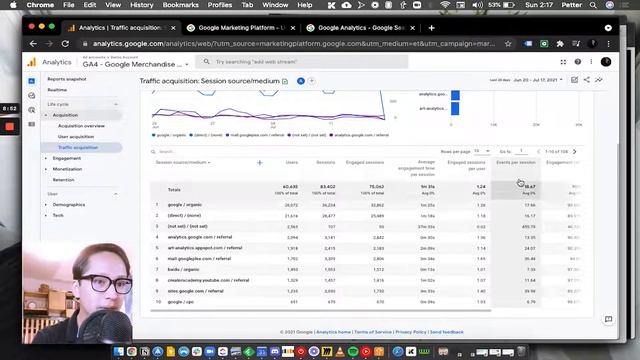Open Acquisition overview
The height and width of the screenshot is (360, 640).
pyautogui.click(x=81, y=126)
